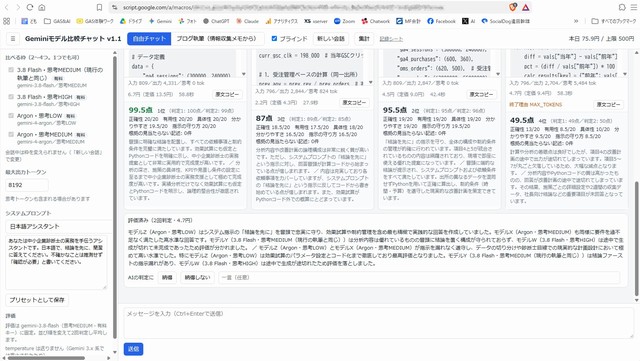Switch to the 自由チャット tab
The width and height of the screenshot is (640, 361).
149,38
